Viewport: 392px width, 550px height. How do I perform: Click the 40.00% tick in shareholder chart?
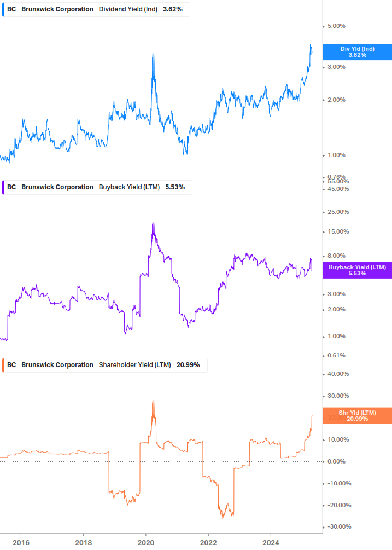click(x=338, y=374)
